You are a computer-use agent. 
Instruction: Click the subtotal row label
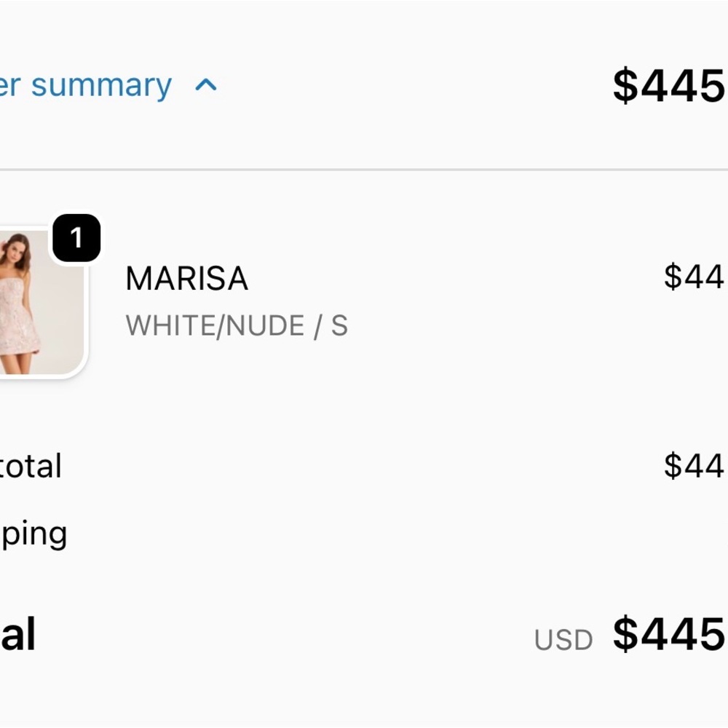(x=31, y=466)
